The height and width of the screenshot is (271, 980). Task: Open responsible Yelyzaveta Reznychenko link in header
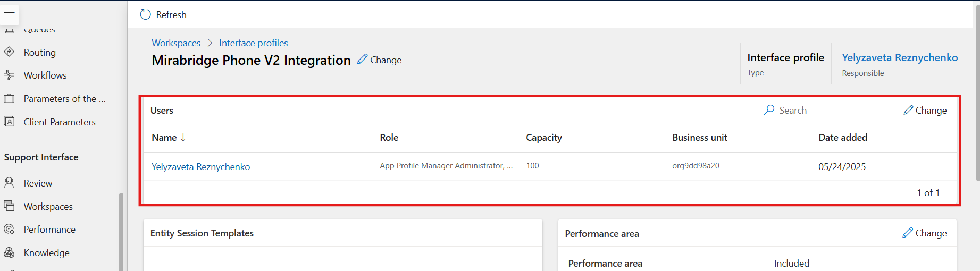(900, 57)
